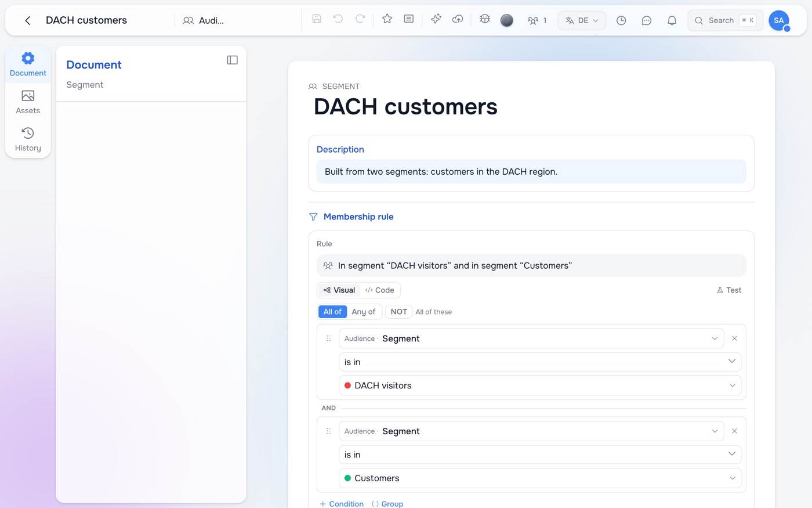Open the SA user avatar menu

click(779, 20)
